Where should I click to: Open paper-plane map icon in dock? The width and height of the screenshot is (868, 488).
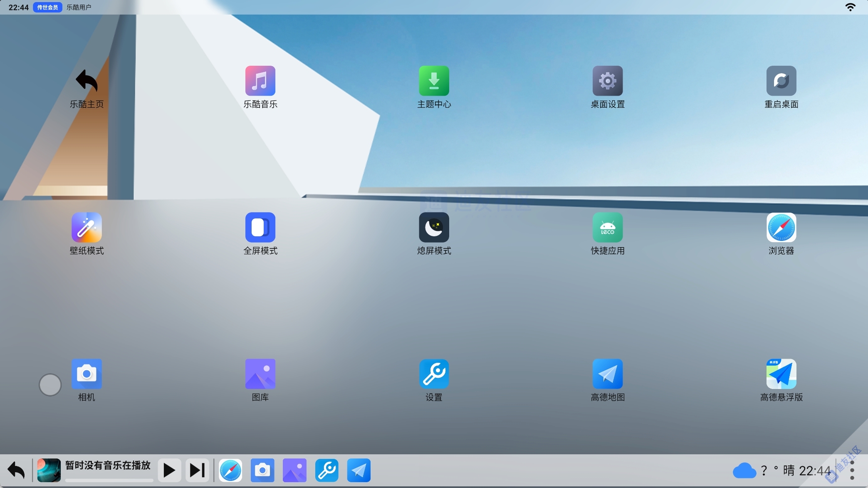[x=359, y=471]
